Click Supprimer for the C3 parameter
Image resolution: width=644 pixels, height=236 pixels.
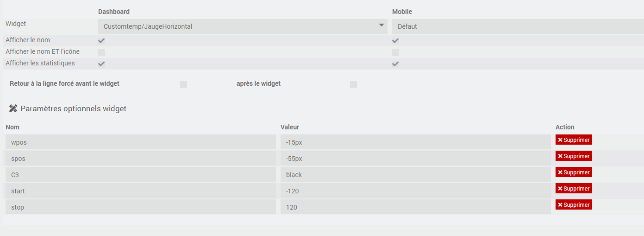574,172
